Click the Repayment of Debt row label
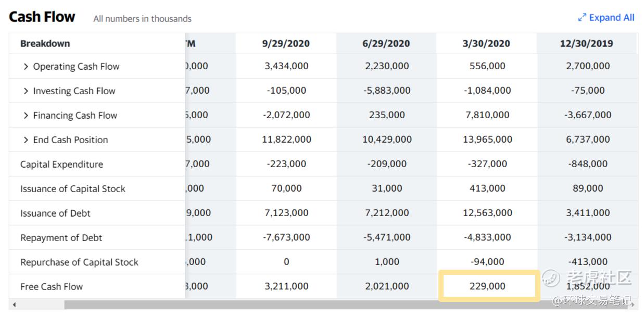644x315 pixels. click(x=61, y=238)
